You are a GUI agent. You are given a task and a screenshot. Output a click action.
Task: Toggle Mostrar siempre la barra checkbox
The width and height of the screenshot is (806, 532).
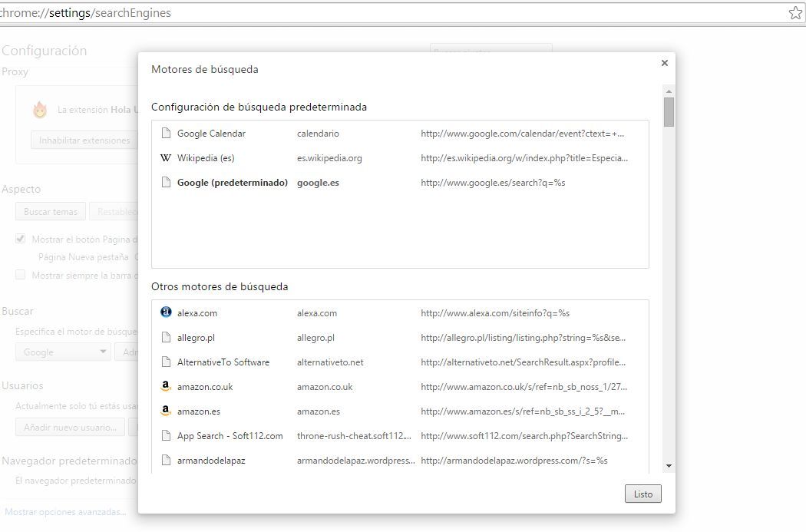tap(21, 275)
